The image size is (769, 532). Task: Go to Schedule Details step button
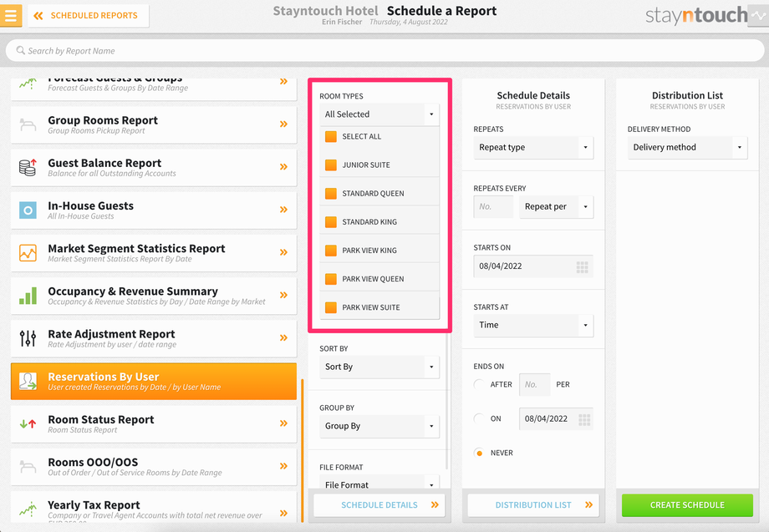[x=379, y=505]
